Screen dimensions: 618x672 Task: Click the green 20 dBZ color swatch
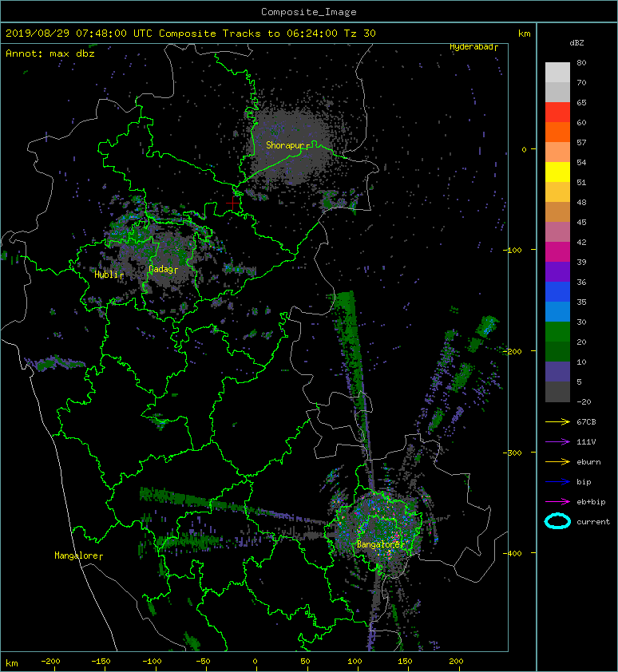557,332
